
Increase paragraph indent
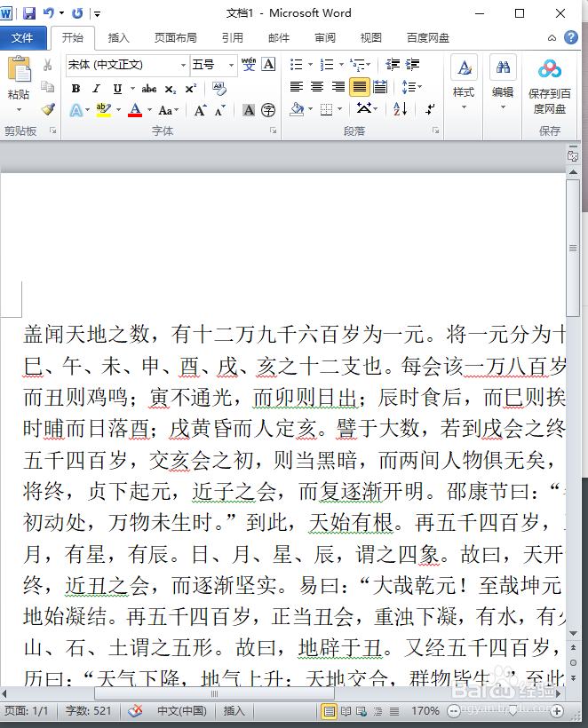click(412, 65)
